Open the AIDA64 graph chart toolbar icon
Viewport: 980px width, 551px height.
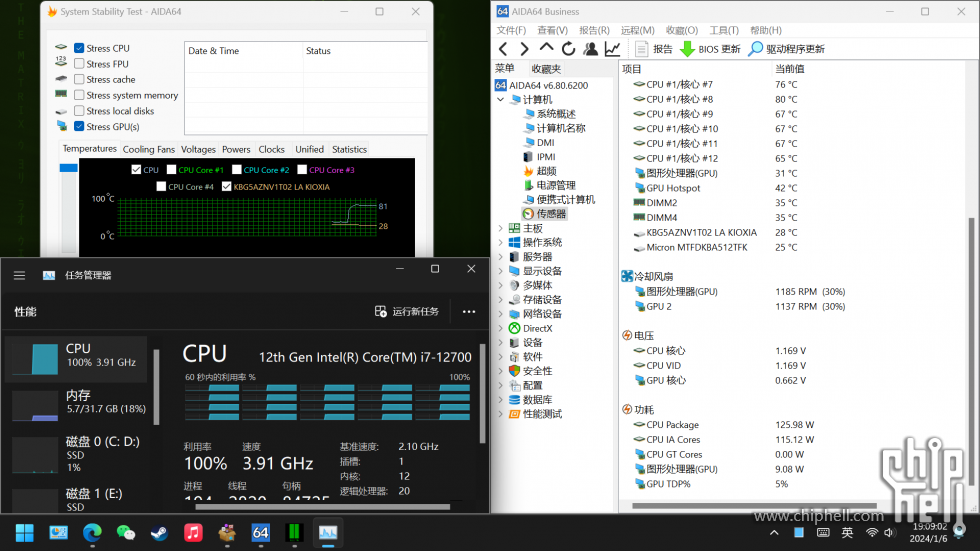coord(612,49)
